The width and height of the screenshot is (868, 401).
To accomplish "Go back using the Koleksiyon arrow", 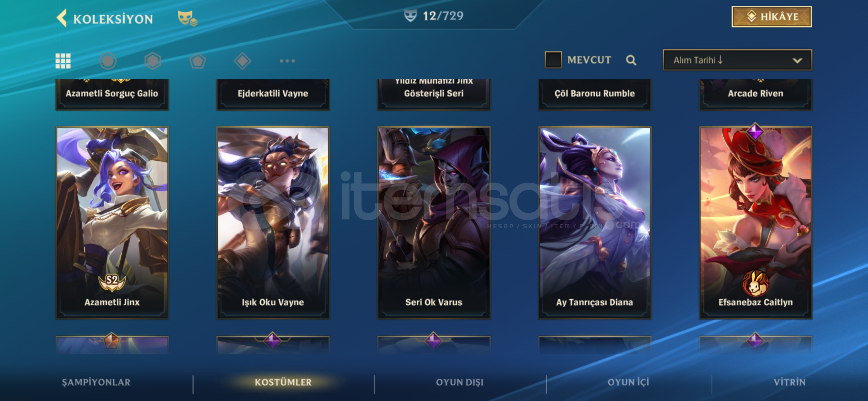I will (62, 18).
